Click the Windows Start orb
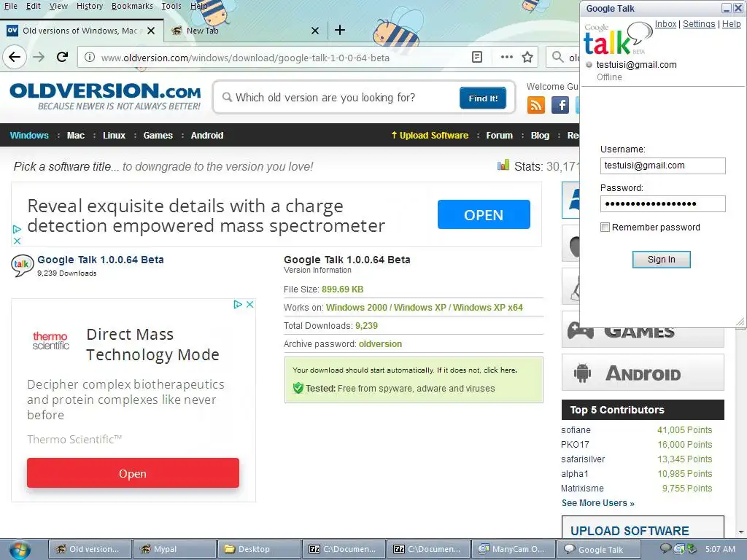747x560 pixels. coord(19,549)
